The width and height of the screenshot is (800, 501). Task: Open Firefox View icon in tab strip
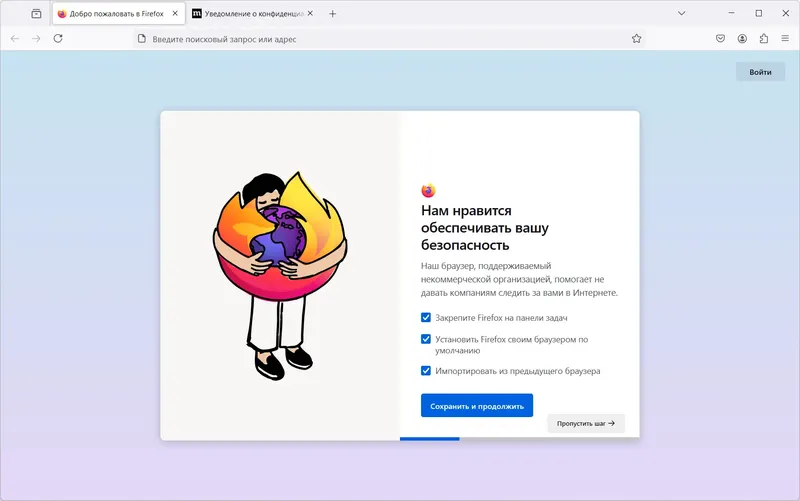(x=36, y=14)
